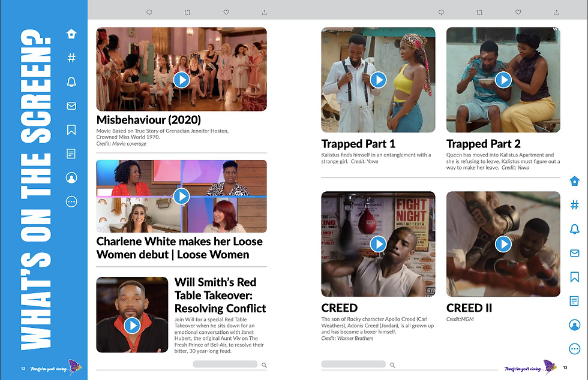Click the profile person icon on the right edge
The image size is (588, 380).
coord(575,325)
